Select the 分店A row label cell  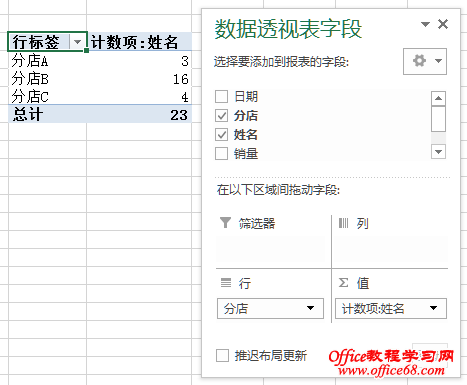[47, 61]
